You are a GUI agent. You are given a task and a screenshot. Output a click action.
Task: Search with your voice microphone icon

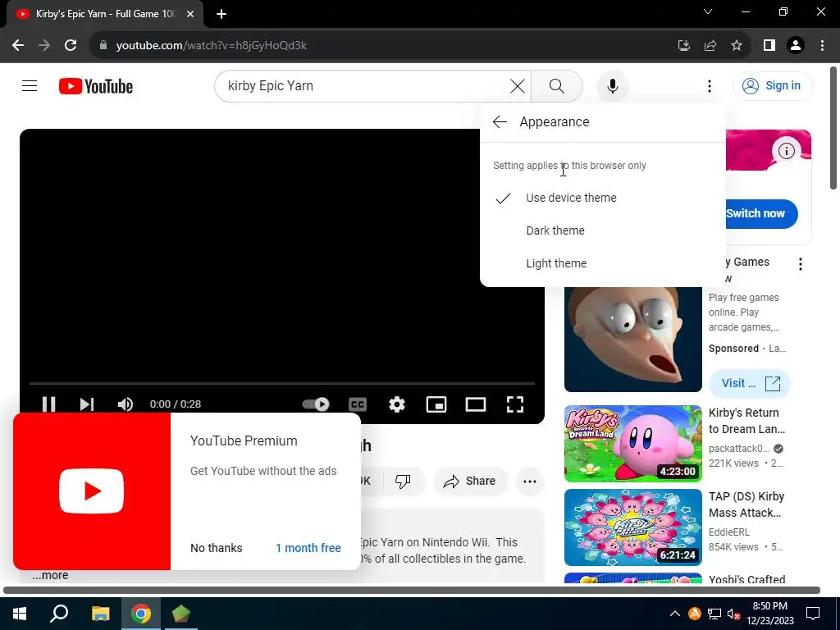pyautogui.click(x=612, y=85)
